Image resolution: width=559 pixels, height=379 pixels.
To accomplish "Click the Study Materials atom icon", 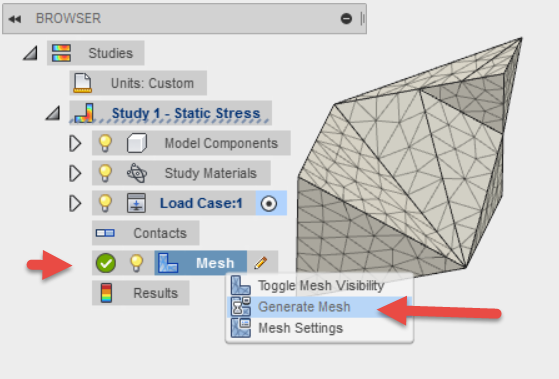I will (137, 173).
